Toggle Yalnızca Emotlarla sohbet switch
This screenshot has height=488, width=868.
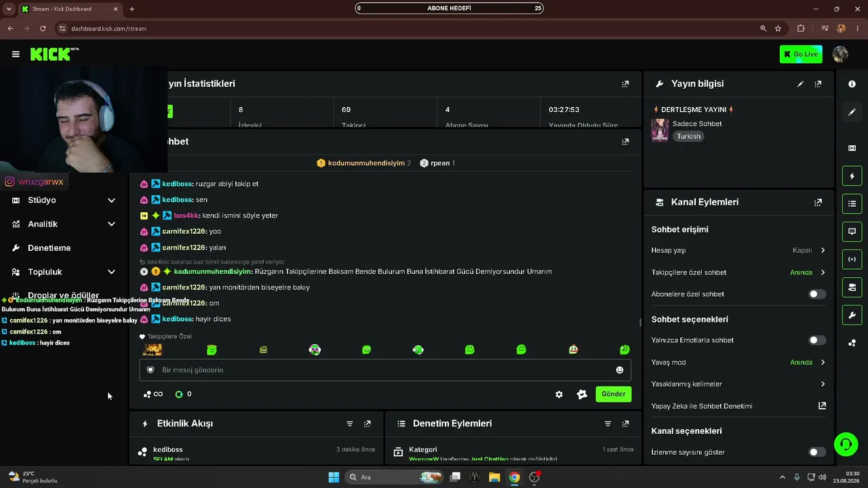pyautogui.click(x=817, y=340)
